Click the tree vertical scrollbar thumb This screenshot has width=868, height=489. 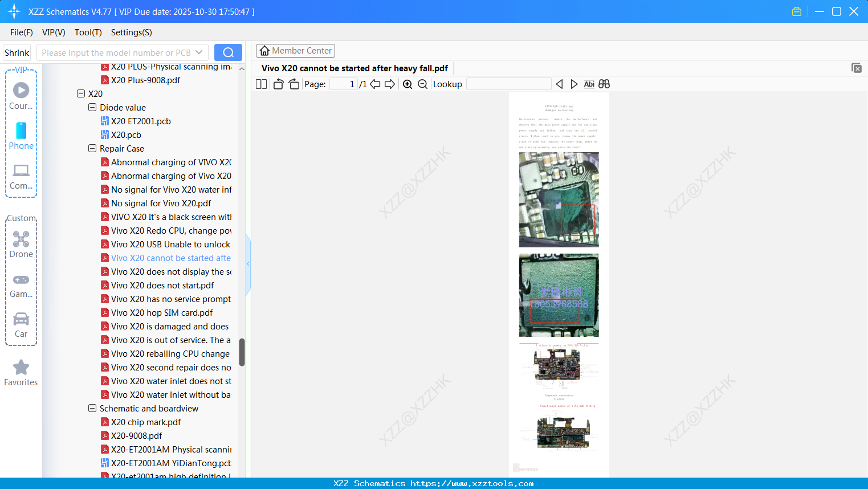pos(242,352)
